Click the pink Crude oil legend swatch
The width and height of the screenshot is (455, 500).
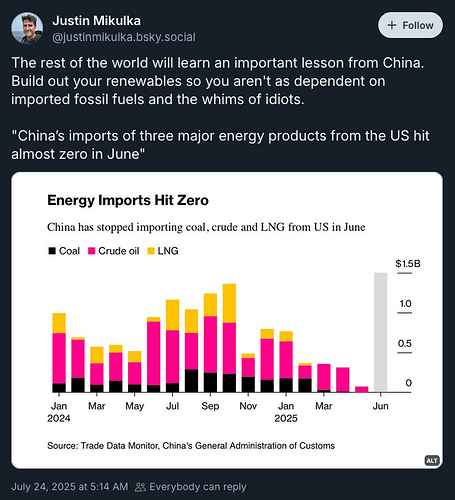click(92, 251)
